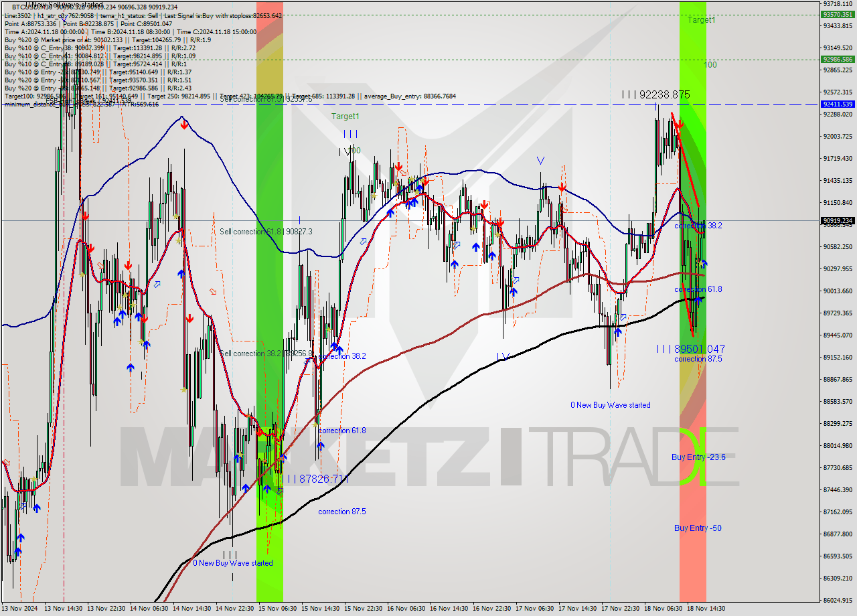Viewport: 857px width, 616px height.
Task: Click the blue 92411.539 price tag
Action: coord(838,104)
